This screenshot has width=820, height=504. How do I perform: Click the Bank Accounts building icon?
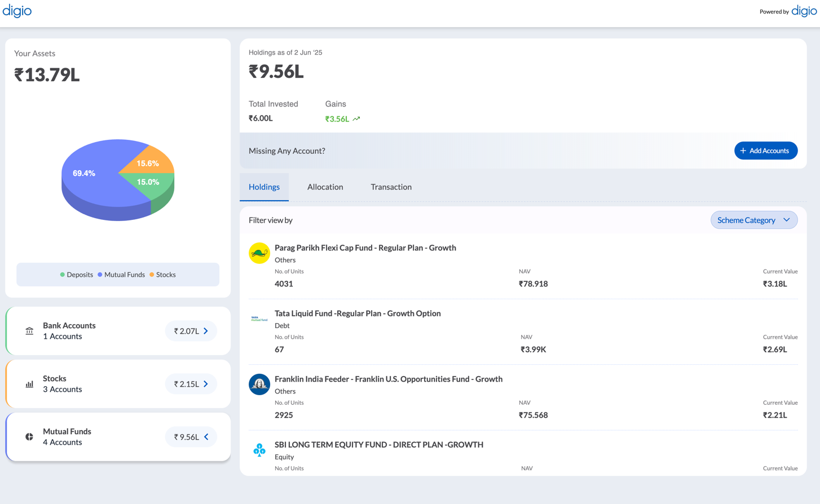(x=29, y=331)
